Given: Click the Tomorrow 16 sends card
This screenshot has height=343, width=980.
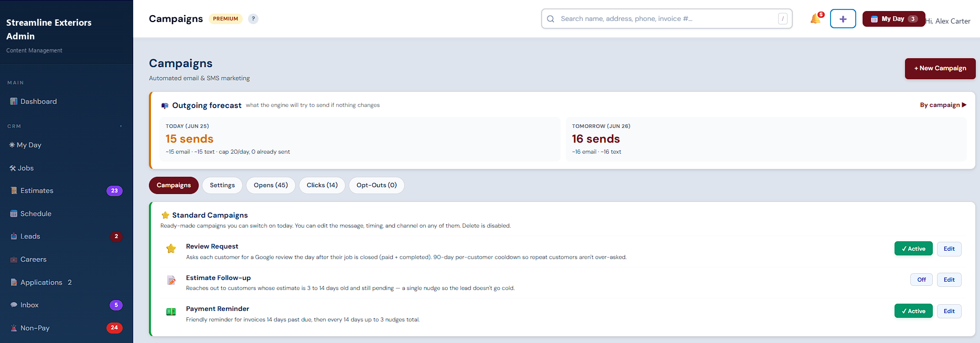Looking at the screenshot, I should 766,139.
